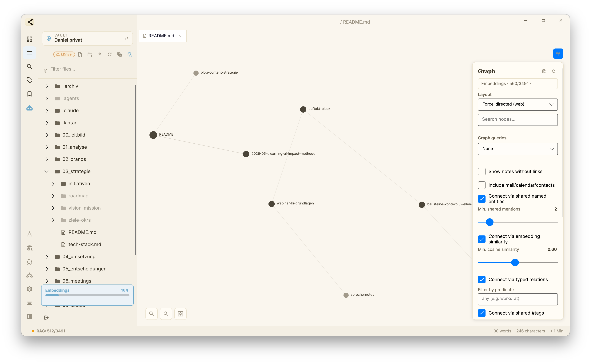Expand the 05_entscheidungen folder
Viewport: 591px width, 364px height.
point(47,269)
